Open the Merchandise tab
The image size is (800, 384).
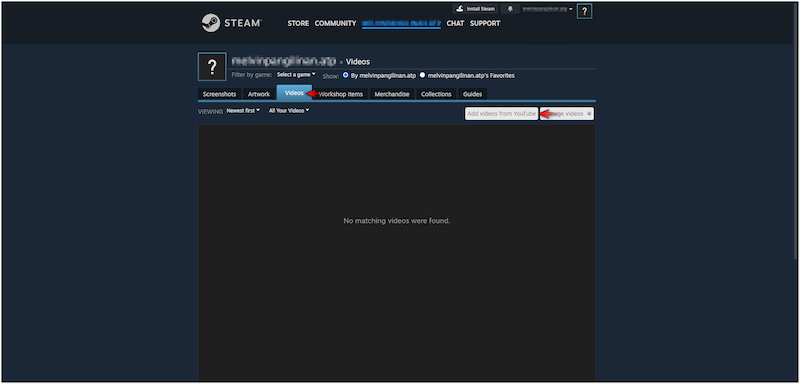[392, 94]
